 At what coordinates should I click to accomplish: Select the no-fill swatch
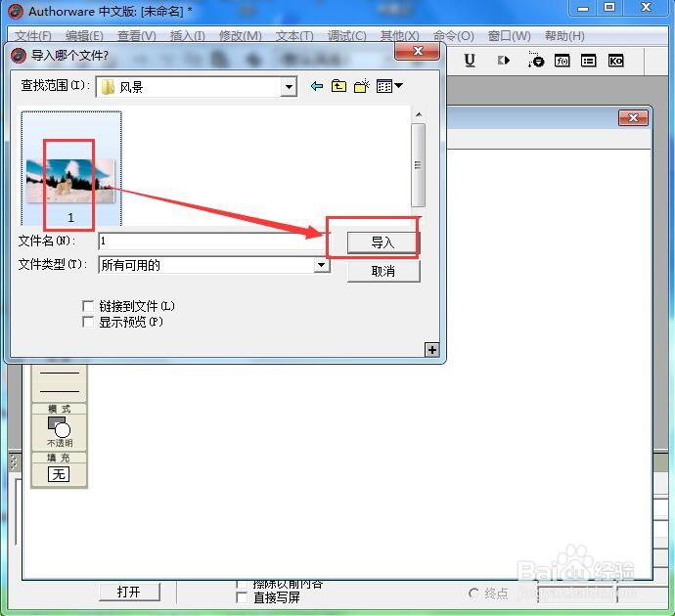[x=59, y=474]
